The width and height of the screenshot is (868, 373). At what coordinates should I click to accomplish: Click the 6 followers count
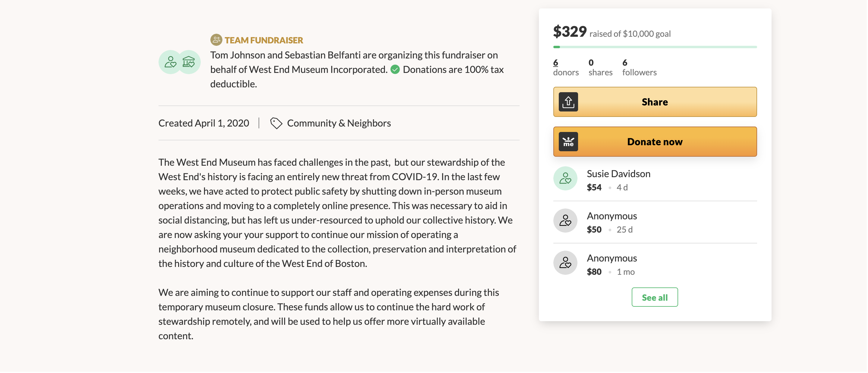[639, 67]
